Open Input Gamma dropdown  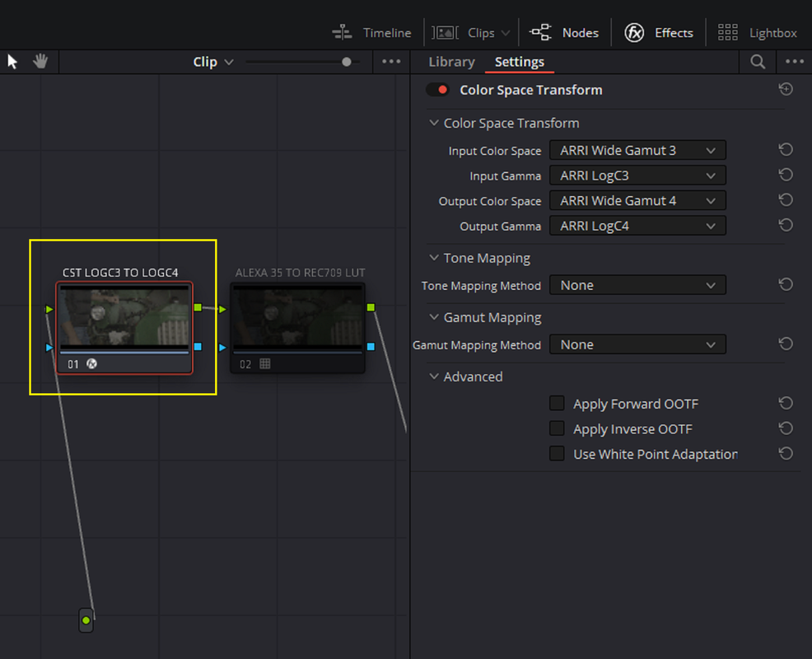pyautogui.click(x=637, y=175)
